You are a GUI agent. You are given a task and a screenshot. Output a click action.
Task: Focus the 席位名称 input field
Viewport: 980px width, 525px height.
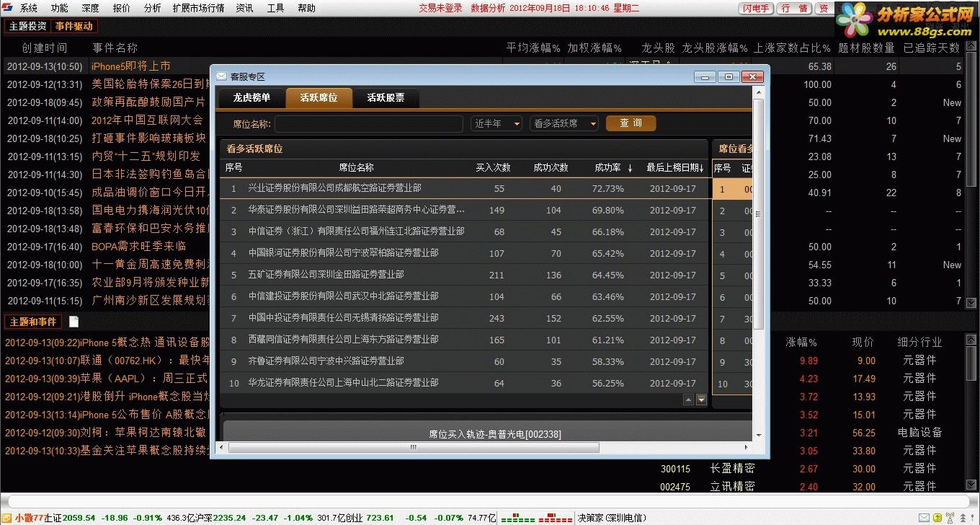coord(368,123)
